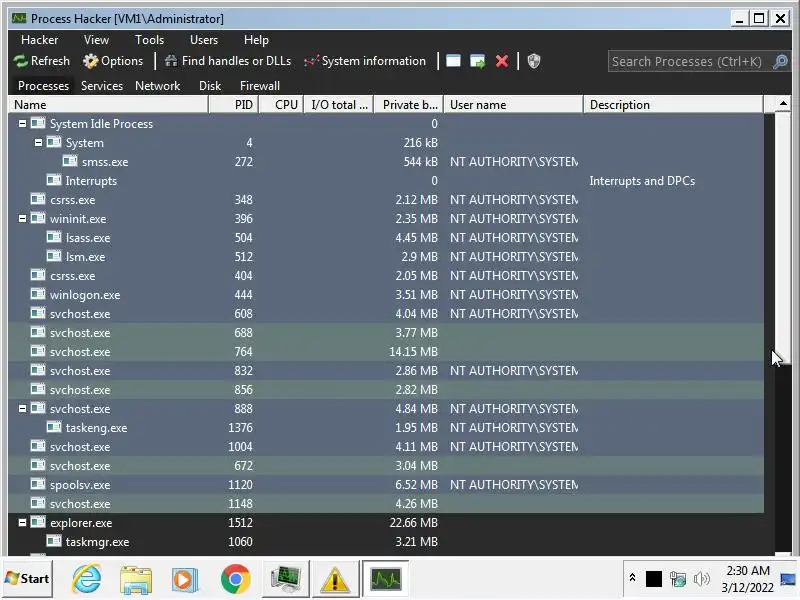
Task: Show hidden system tray icons
Action: (632, 578)
